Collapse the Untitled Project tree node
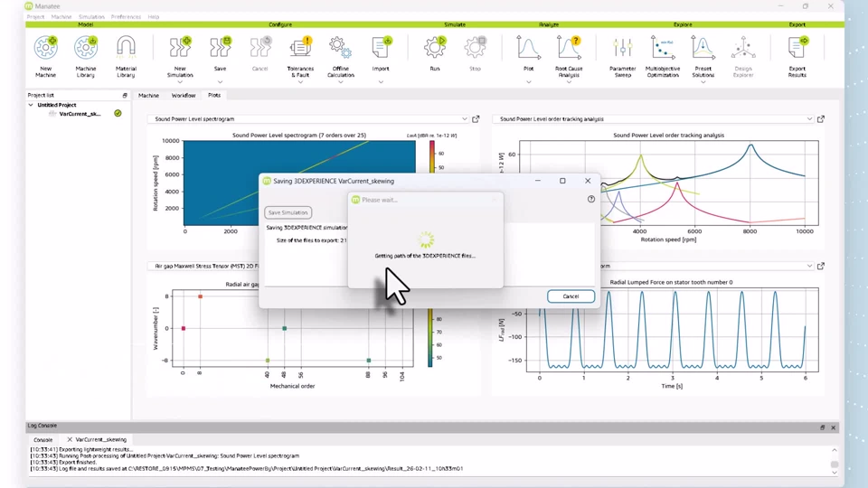 coord(31,105)
